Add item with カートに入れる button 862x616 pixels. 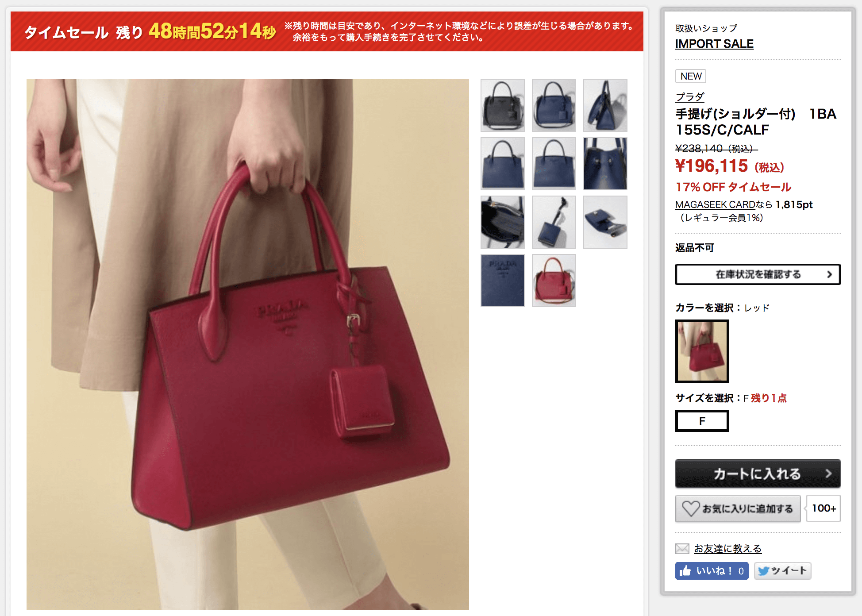pos(758,474)
